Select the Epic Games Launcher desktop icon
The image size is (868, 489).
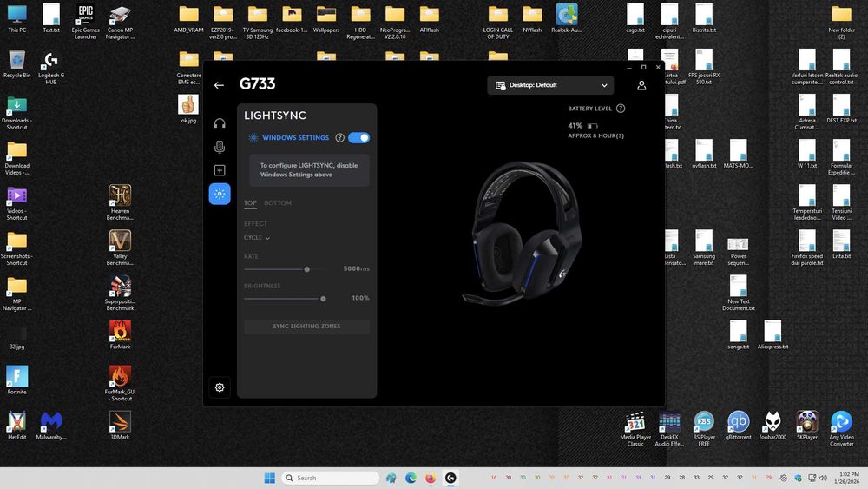coord(86,23)
